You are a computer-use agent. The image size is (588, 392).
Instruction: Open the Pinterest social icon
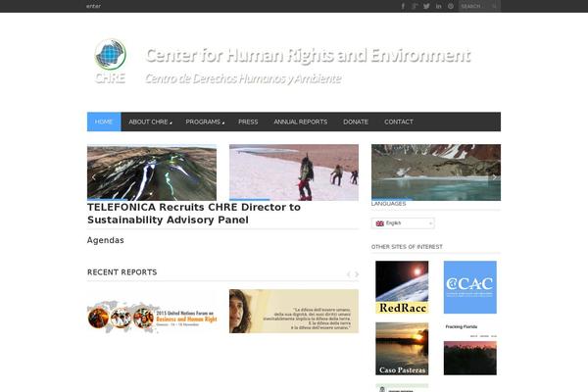pyautogui.click(x=451, y=6)
